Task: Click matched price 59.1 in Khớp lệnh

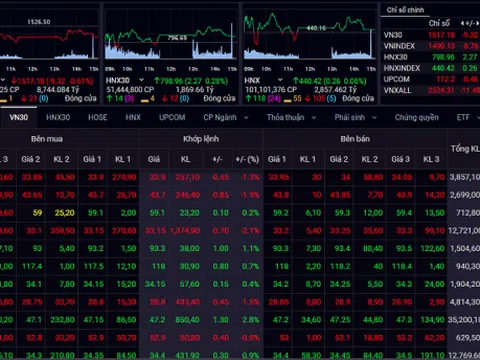Action: coord(157,213)
